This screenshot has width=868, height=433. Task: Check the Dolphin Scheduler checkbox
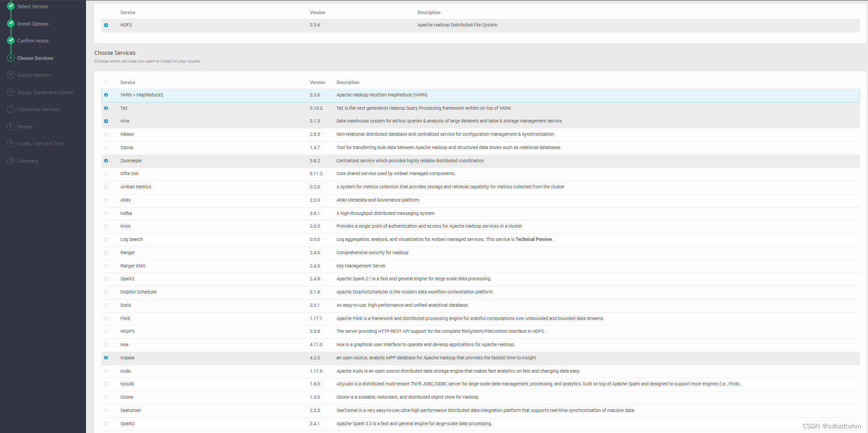point(106,292)
